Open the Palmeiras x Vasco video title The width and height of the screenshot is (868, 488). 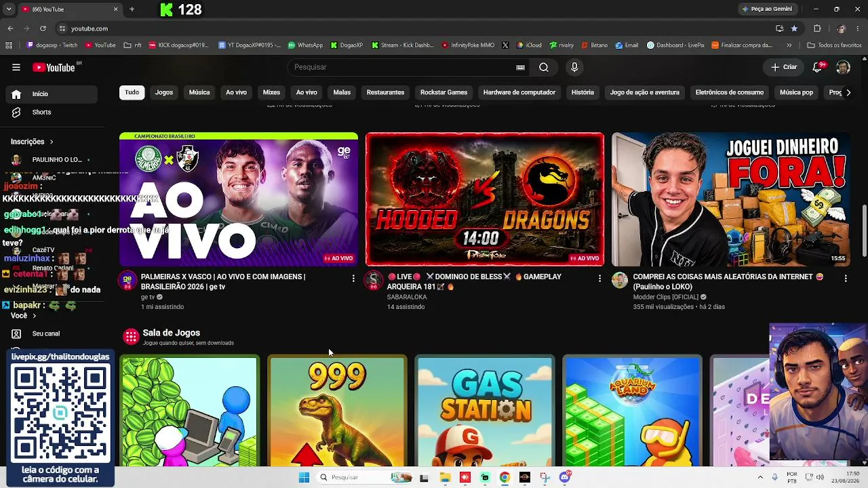223,281
